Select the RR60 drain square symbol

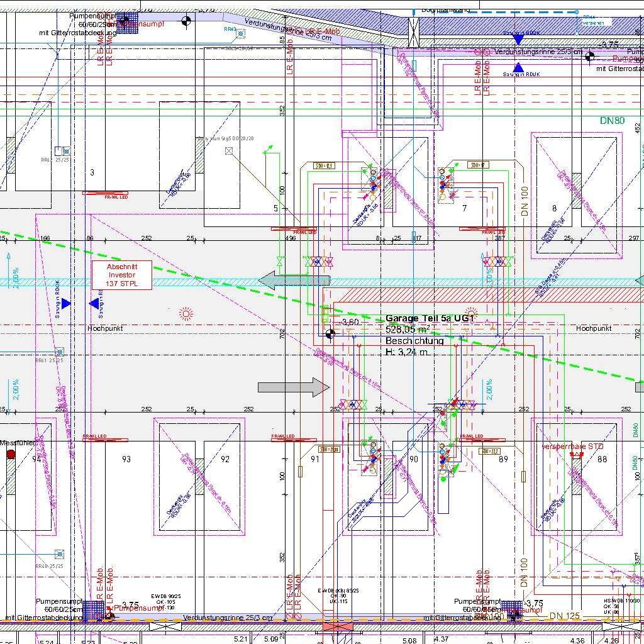(60, 554)
